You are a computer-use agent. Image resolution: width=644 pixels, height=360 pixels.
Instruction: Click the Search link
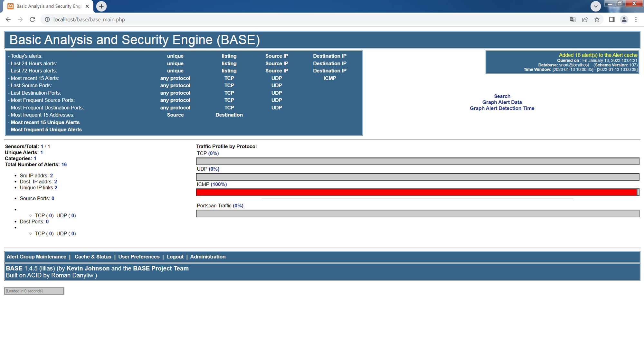502,96
